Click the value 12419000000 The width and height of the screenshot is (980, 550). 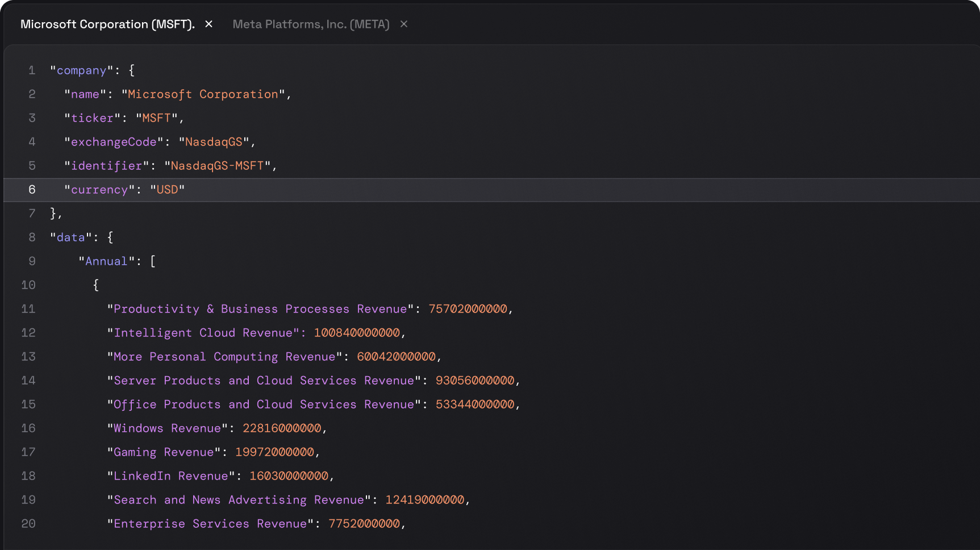[x=424, y=500]
